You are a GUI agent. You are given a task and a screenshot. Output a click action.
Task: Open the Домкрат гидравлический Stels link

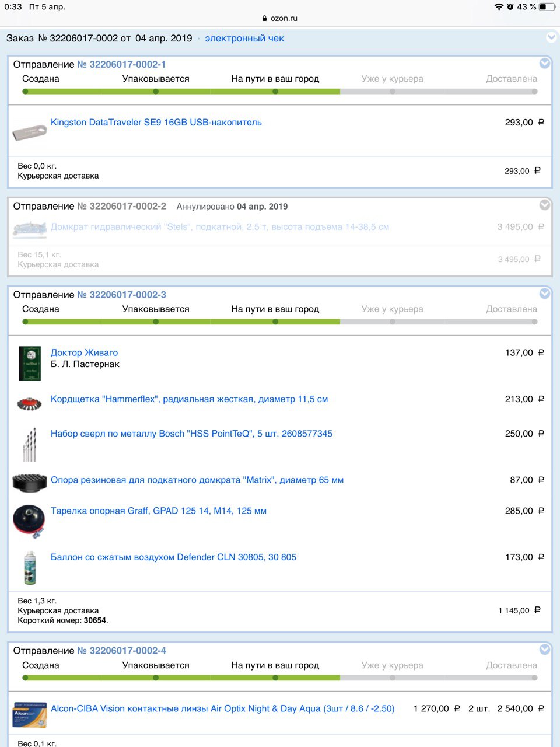[220, 227]
